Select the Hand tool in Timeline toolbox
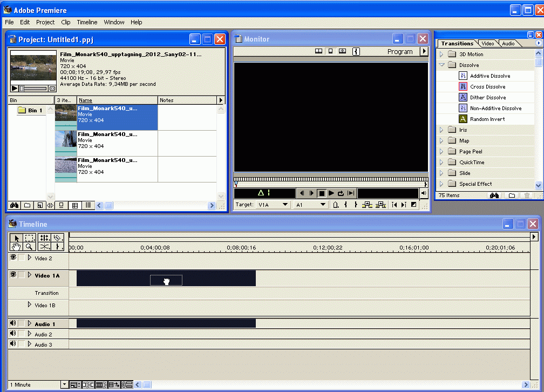Screen dimensions: 544x392 point(16,247)
